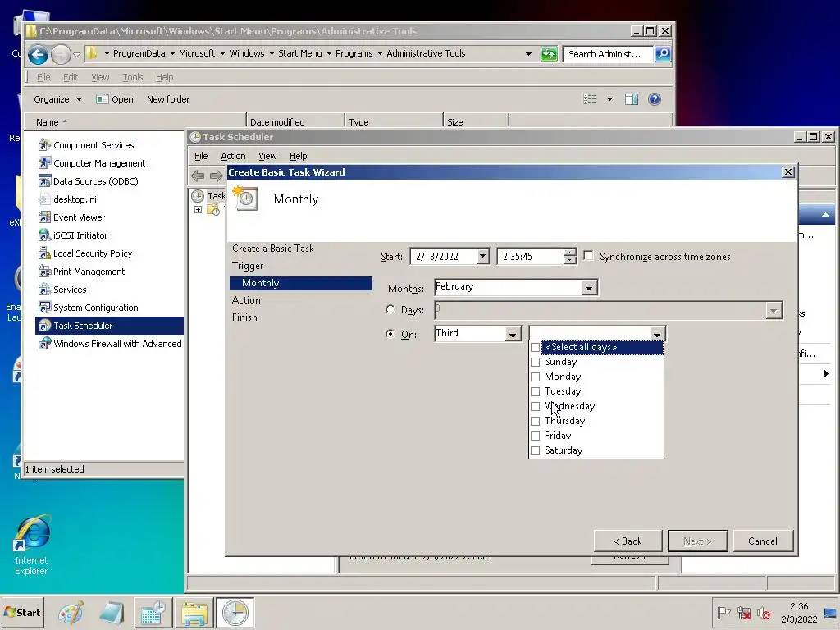Expand the Task Scheduler Library tree node
The image size is (840, 630).
(x=199, y=209)
